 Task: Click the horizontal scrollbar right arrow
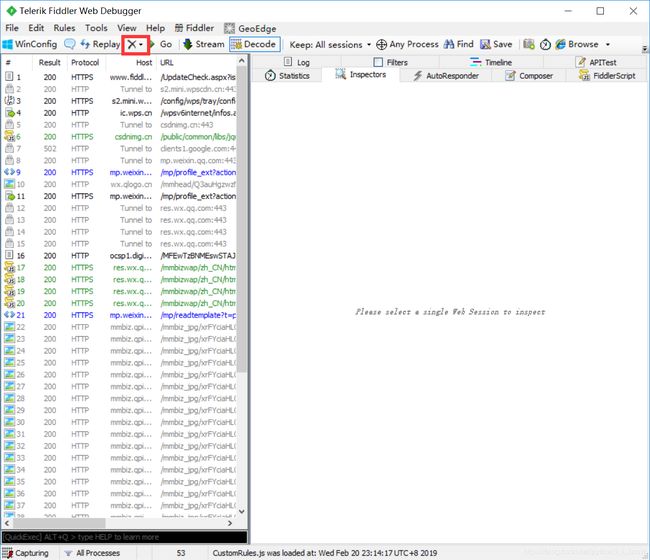[230, 523]
